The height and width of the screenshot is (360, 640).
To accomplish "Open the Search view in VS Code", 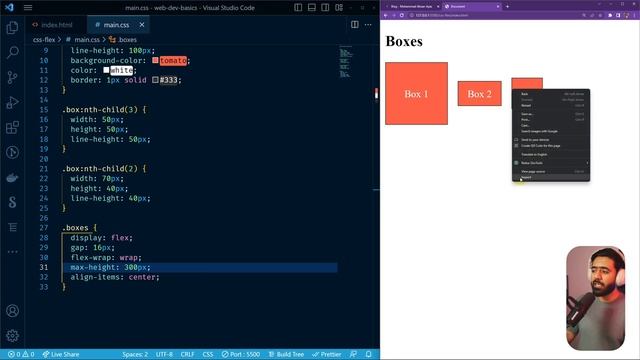I will 12,52.
